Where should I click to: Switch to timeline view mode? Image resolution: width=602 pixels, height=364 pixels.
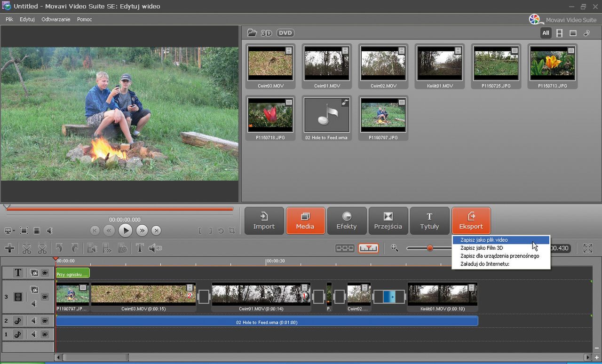pyautogui.click(x=368, y=248)
